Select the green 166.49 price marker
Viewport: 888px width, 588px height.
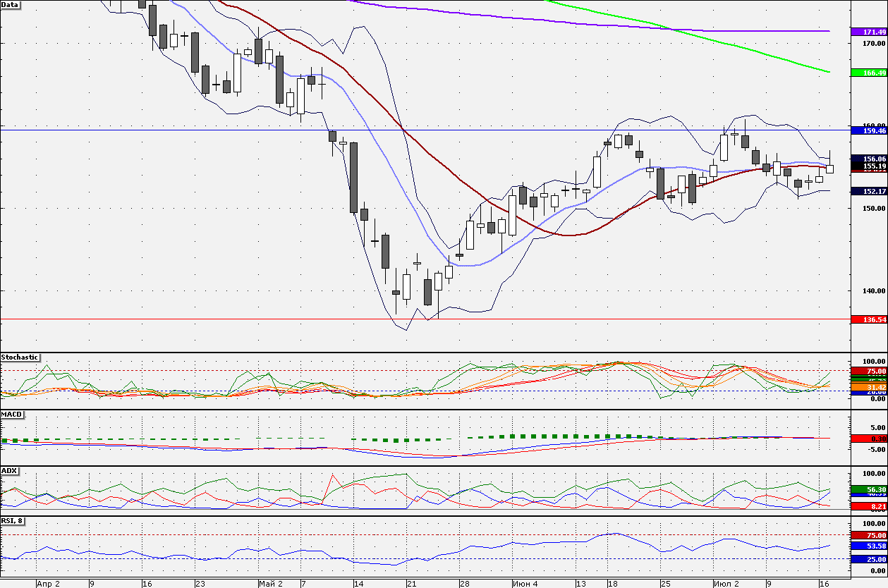(870, 73)
